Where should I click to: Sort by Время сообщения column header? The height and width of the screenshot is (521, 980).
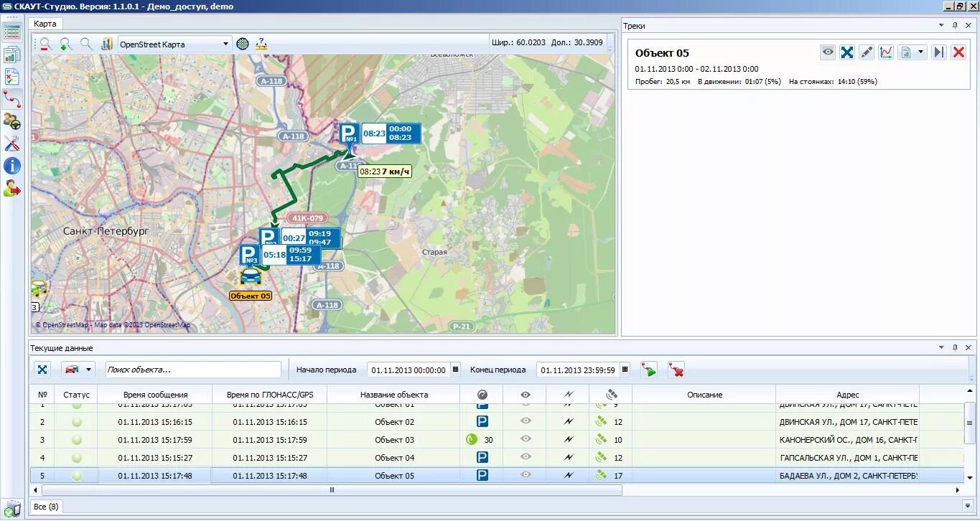155,394
